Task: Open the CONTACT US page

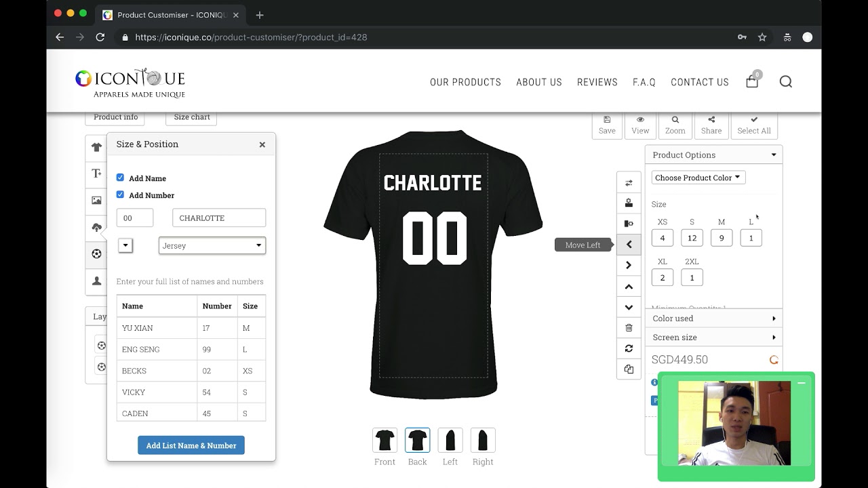Action: point(700,82)
